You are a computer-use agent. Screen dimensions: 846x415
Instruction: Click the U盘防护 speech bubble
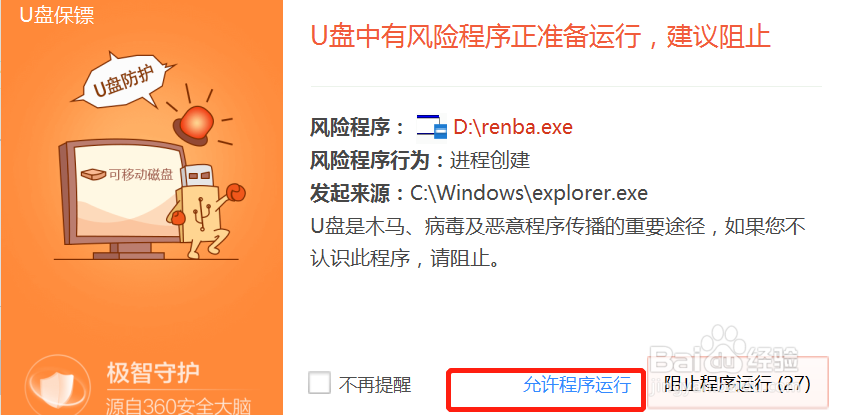[124, 79]
